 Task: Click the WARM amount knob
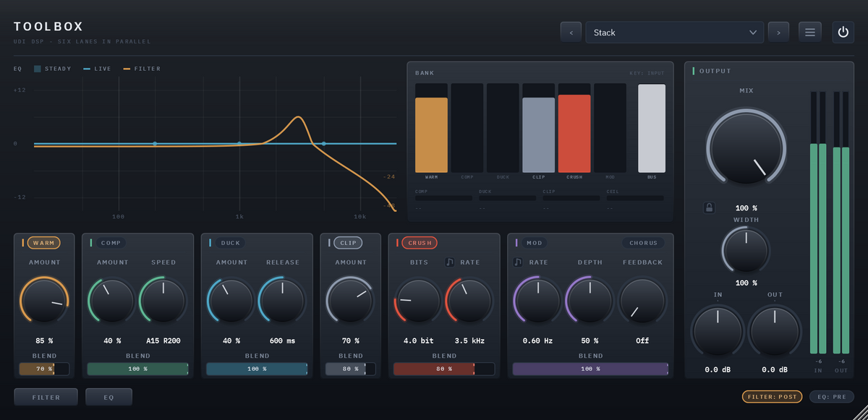[x=44, y=300]
